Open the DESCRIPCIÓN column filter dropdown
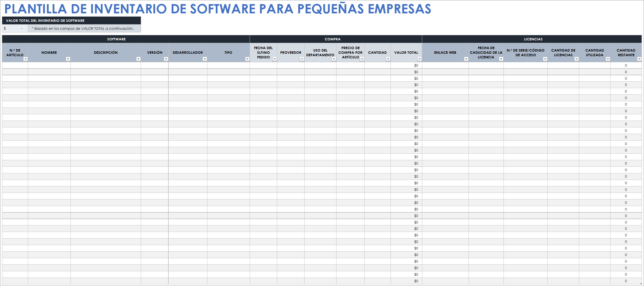The height and width of the screenshot is (286, 644). coord(139,59)
